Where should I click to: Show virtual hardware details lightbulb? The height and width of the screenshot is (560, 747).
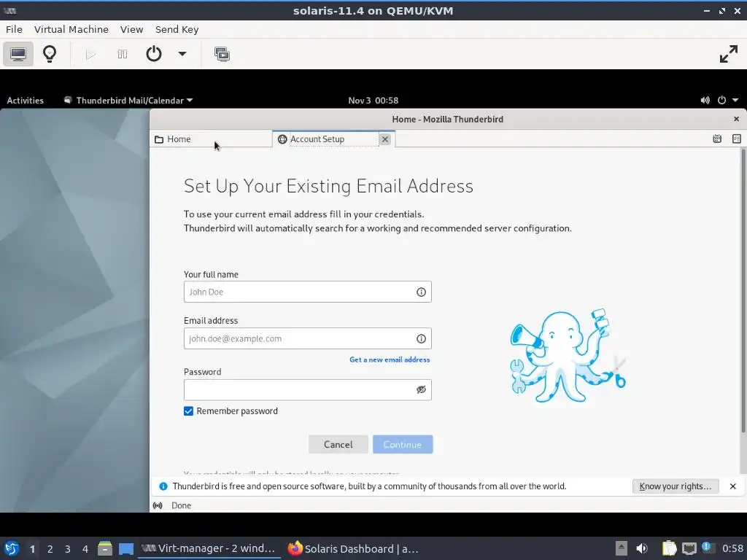pos(50,54)
